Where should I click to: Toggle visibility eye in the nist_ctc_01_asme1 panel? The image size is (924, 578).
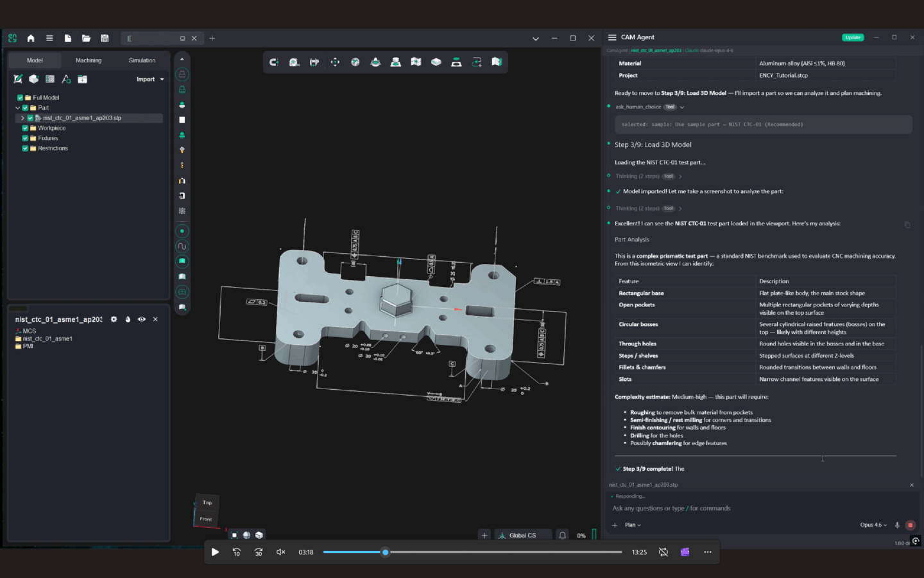pos(141,319)
